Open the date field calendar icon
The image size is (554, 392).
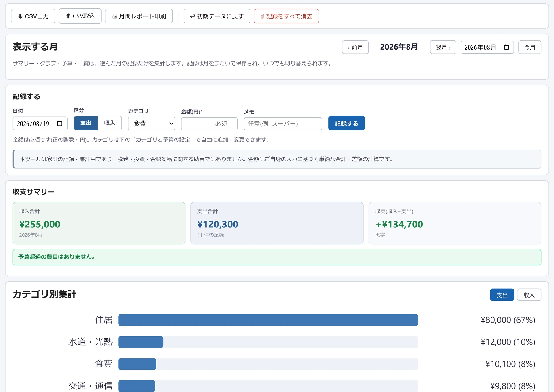(60, 124)
